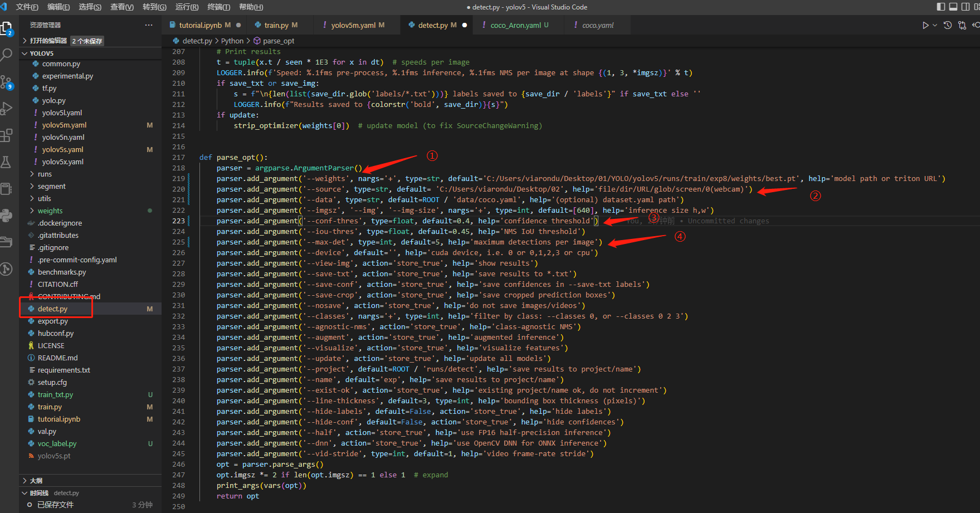Open requirements.txt in file explorer
This screenshot has width=980, height=513.
(x=64, y=370)
